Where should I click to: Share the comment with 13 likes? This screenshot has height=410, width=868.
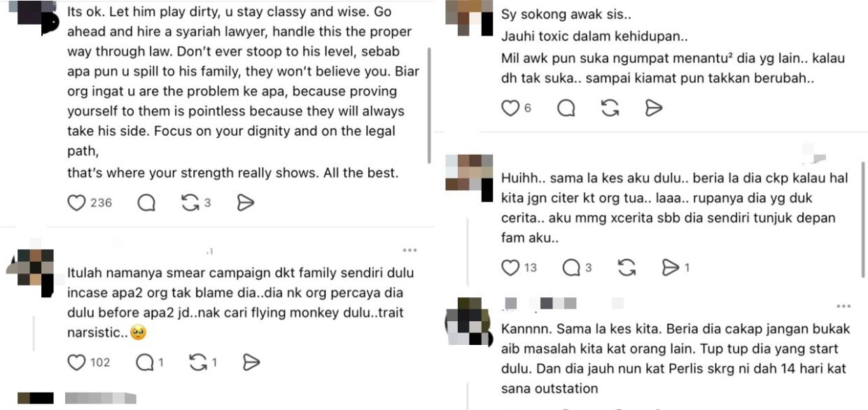(671, 267)
